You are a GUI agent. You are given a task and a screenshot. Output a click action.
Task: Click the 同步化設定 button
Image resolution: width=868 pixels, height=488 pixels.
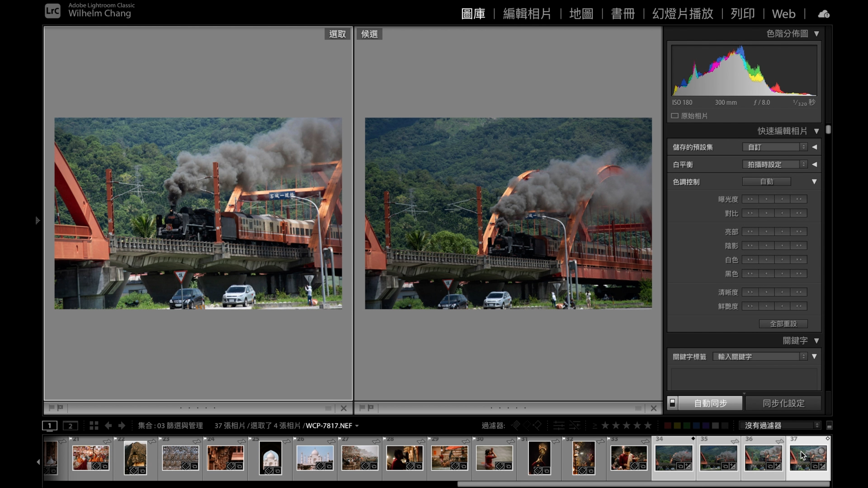point(783,403)
